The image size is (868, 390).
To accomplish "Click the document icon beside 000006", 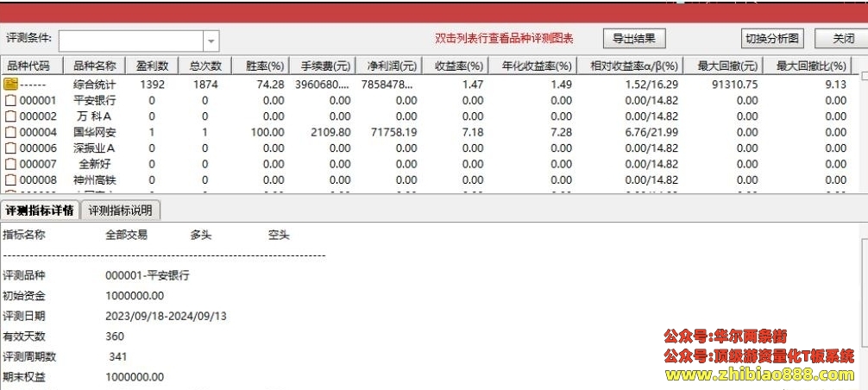I will point(10,148).
